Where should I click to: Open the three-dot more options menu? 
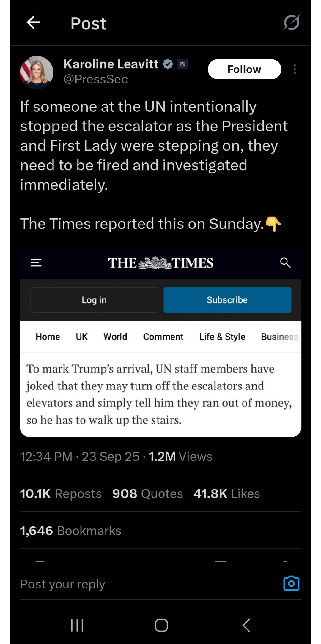click(x=295, y=69)
